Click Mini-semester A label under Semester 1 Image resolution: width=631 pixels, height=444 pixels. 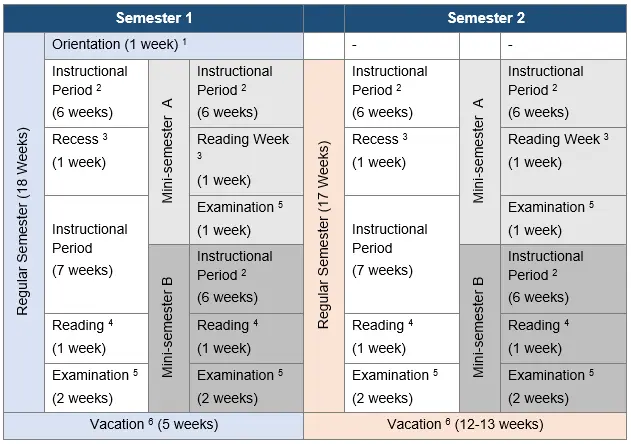(167, 150)
